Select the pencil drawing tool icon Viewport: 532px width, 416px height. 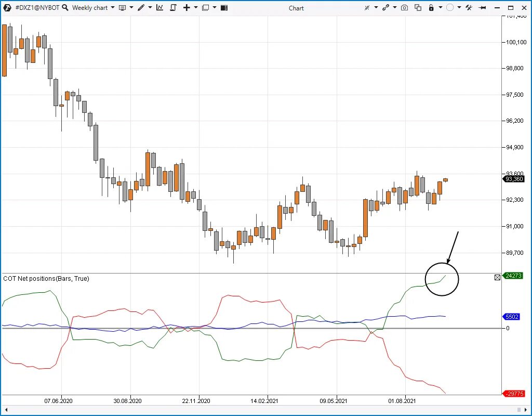pos(141,7)
